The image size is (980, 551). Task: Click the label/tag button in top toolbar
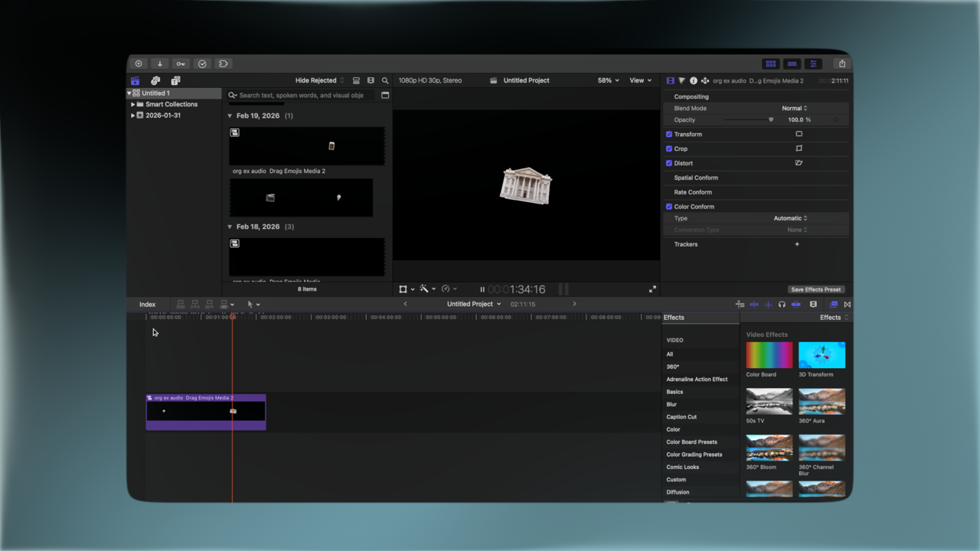(224, 64)
